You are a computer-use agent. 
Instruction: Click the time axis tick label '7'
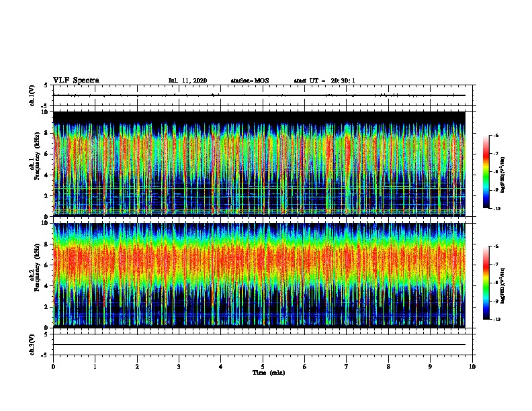point(347,366)
